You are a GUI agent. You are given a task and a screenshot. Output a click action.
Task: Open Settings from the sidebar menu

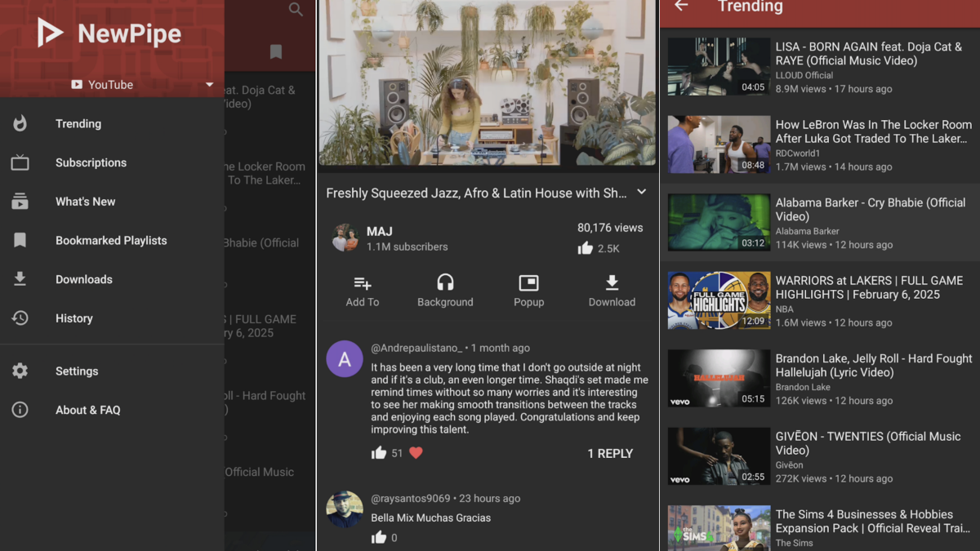[20, 371]
